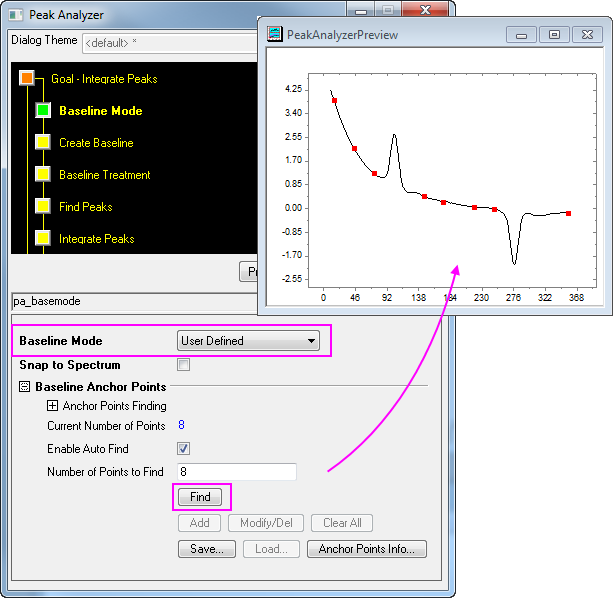The height and width of the screenshot is (598, 613).
Task: Click the disabled Add button
Action: point(199,523)
